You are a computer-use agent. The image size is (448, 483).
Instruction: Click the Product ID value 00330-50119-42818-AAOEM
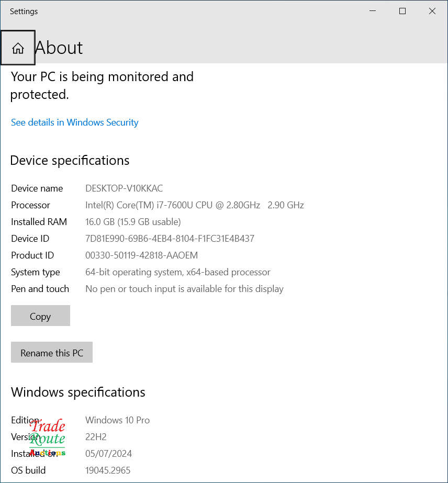point(141,255)
